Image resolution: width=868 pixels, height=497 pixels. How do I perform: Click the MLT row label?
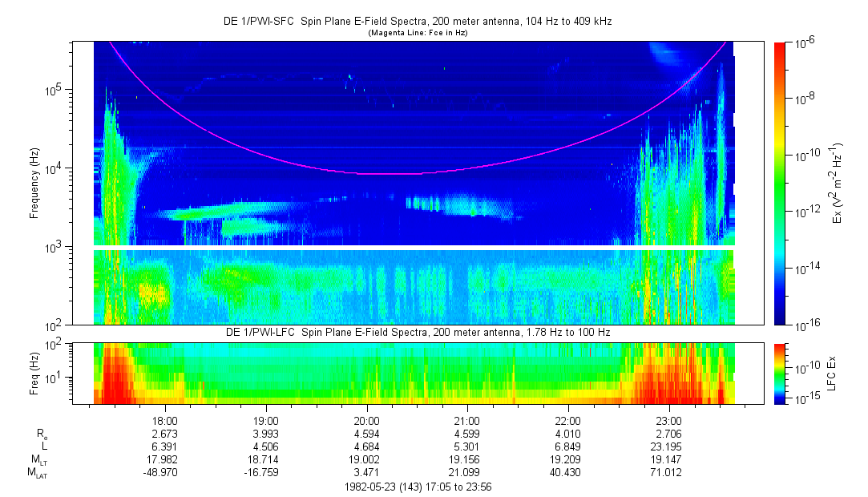(x=39, y=460)
